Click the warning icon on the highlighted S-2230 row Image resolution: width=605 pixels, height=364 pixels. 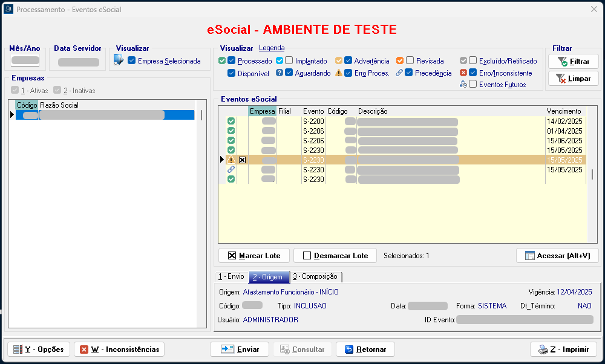click(x=231, y=160)
